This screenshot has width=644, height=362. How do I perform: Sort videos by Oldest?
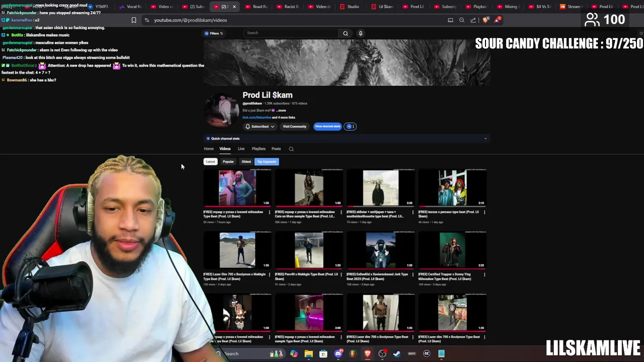[x=246, y=161]
